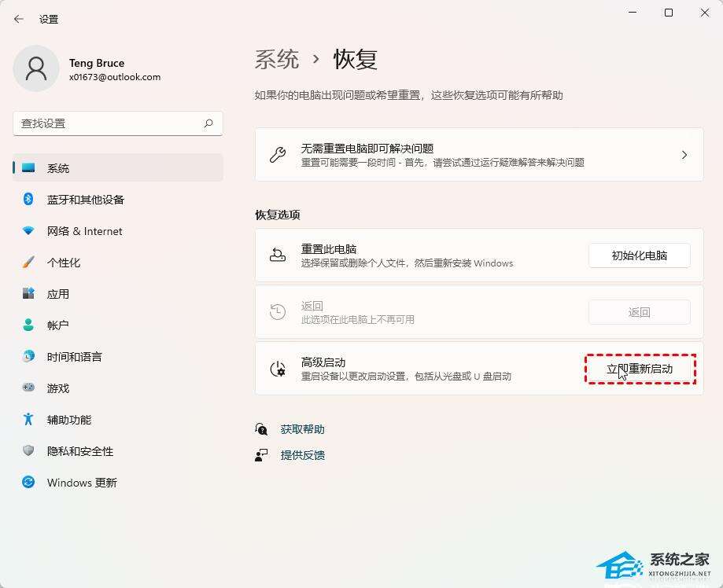Click the disabled 返回 button

click(639, 312)
